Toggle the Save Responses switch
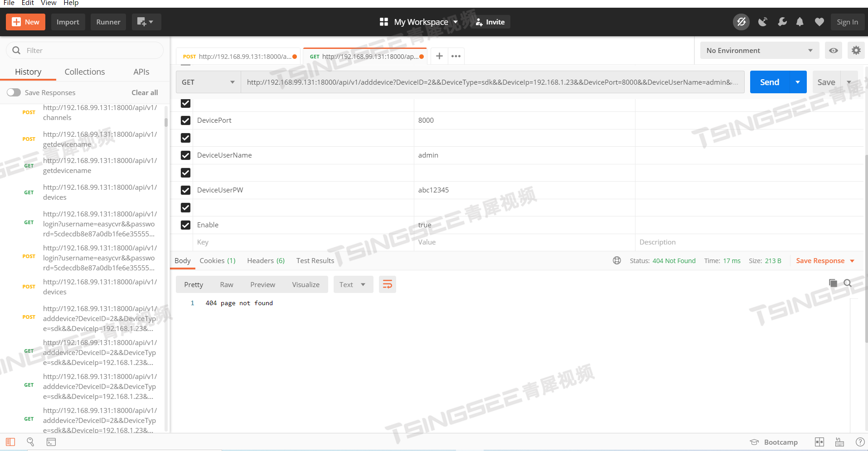Screen dimensions: 868x451 pos(14,92)
